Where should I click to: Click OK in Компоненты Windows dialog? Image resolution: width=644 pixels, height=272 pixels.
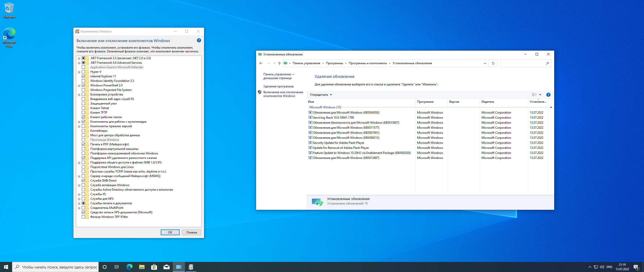click(x=170, y=232)
